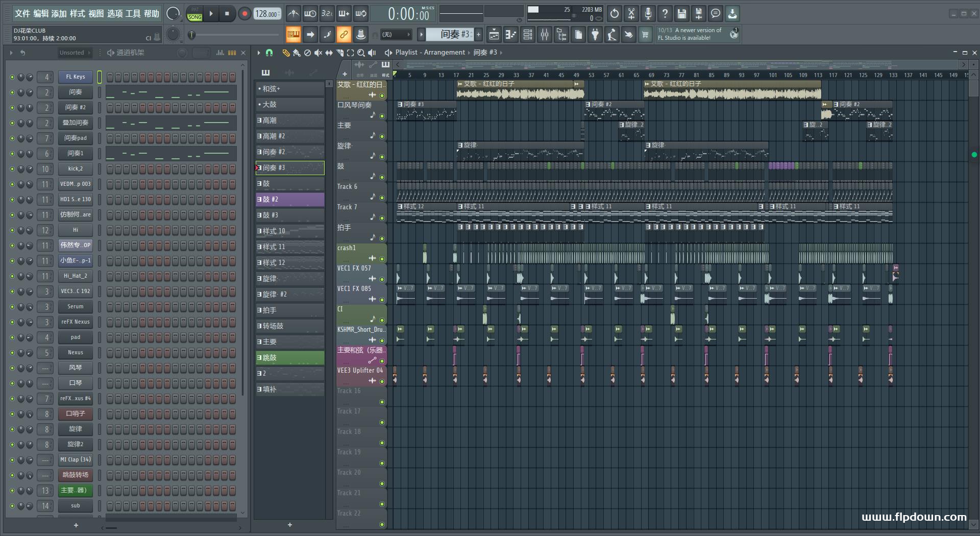
Task: Open the audio editor scissors icon
Action: coord(631,14)
